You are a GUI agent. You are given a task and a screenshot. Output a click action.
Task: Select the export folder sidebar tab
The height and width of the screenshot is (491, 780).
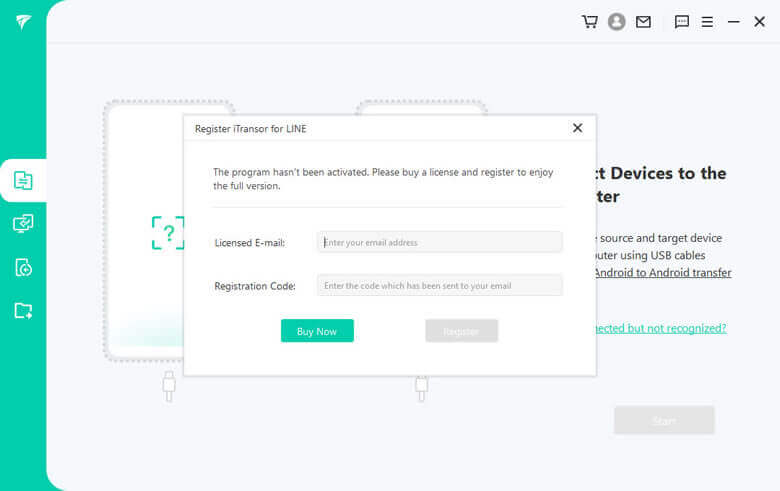coord(23,310)
